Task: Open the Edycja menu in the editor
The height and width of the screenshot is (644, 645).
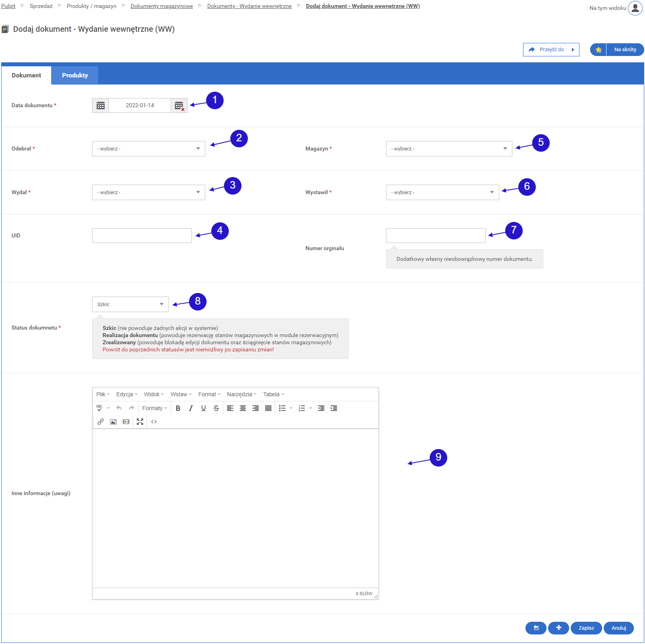Action: 127,394
